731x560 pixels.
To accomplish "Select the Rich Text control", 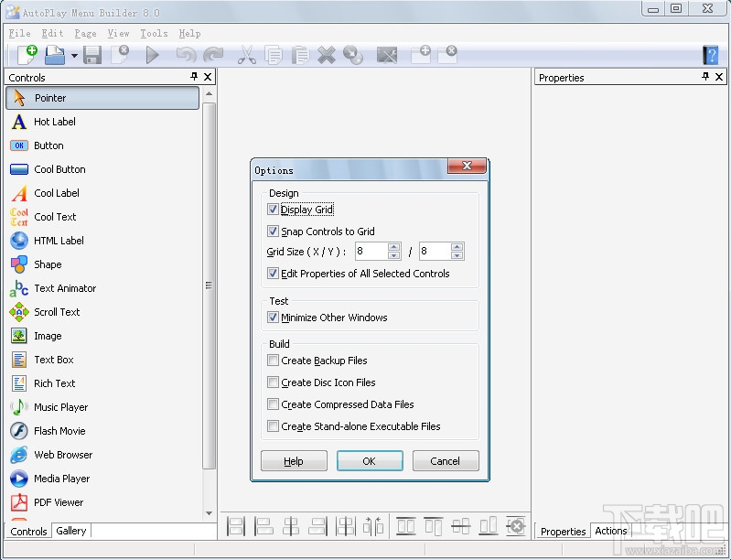I will (x=102, y=383).
